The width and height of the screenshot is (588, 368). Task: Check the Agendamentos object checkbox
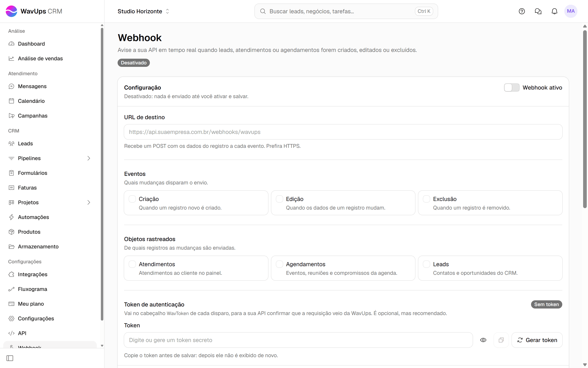(280, 264)
